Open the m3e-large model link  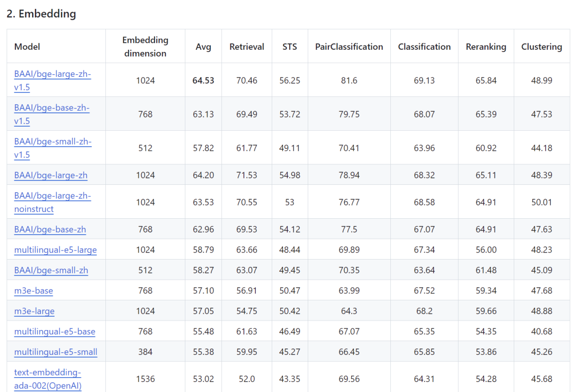[34, 311]
